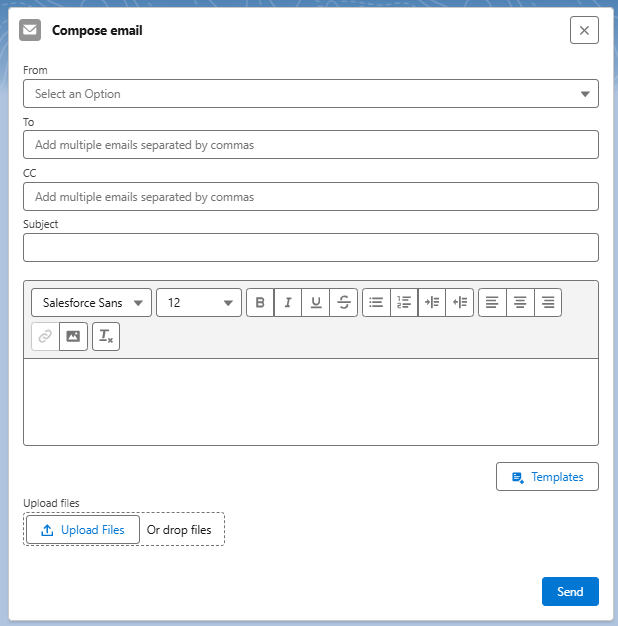Open the Templates picker
Image resolution: width=618 pixels, height=626 pixels.
click(x=547, y=477)
